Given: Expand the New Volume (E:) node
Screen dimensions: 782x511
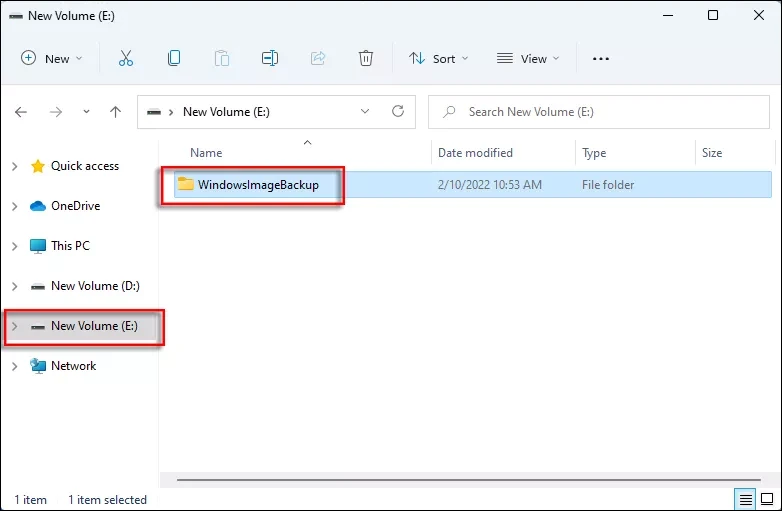Looking at the screenshot, I should point(14,326).
